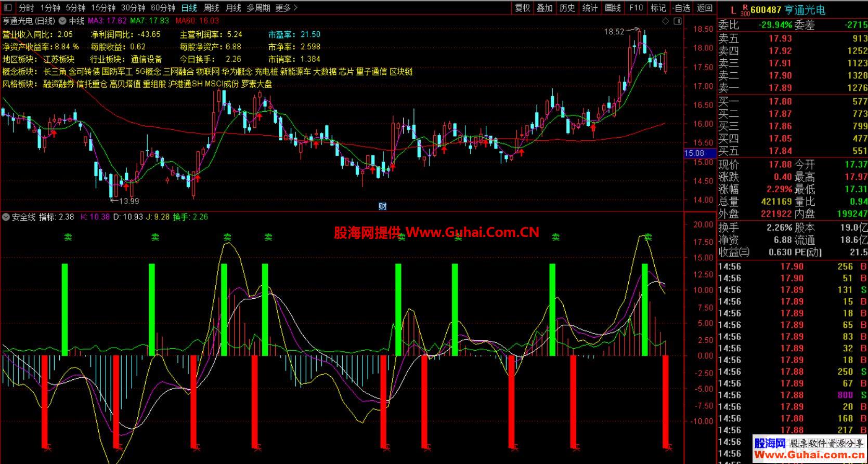868x464 pixels.
Task: Open the 统计 statistics button
Action: pos(590,8)
